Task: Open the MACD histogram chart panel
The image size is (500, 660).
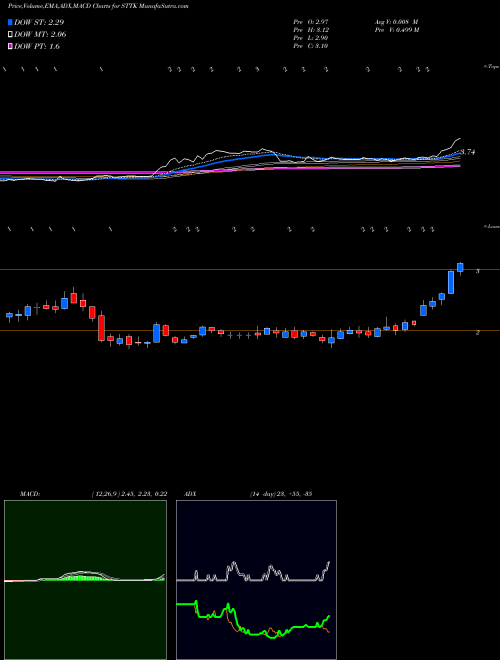Action: point(85,580)
